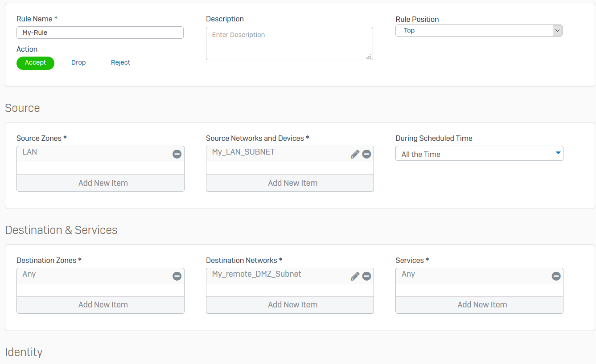Choose the Reject action
The height and width of the screenshot is (364, 596).
pos(120,63)
